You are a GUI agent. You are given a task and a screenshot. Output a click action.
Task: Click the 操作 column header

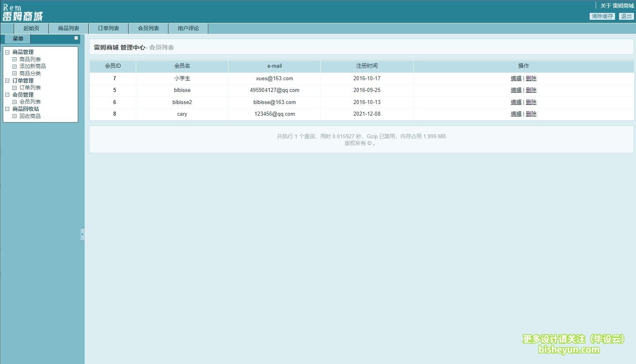[524, 66]
